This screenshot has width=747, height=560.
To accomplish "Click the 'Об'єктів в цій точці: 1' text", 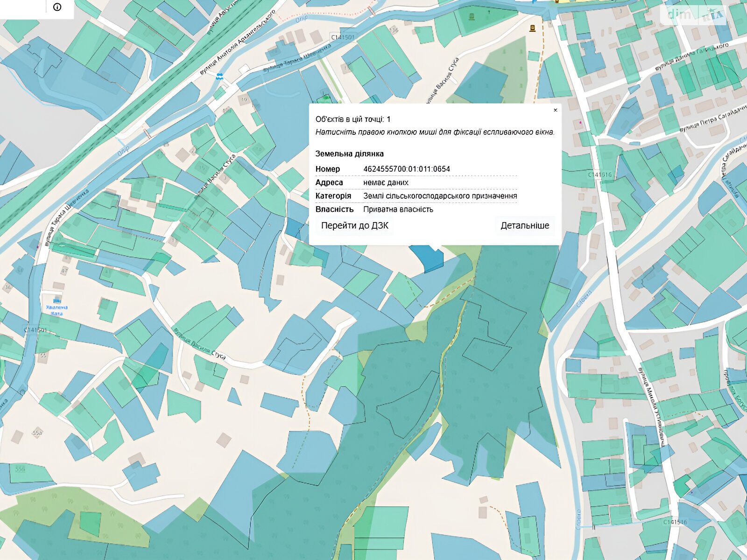I will point(352,119).
